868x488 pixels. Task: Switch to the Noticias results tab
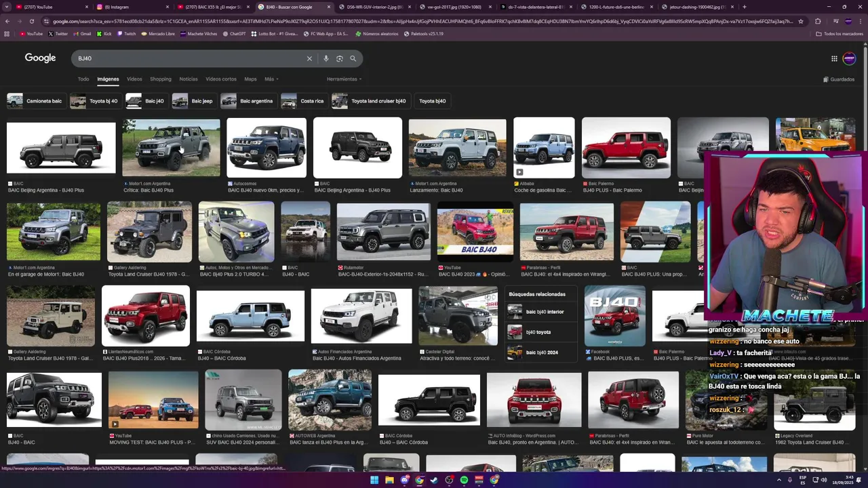pos(189,79)
